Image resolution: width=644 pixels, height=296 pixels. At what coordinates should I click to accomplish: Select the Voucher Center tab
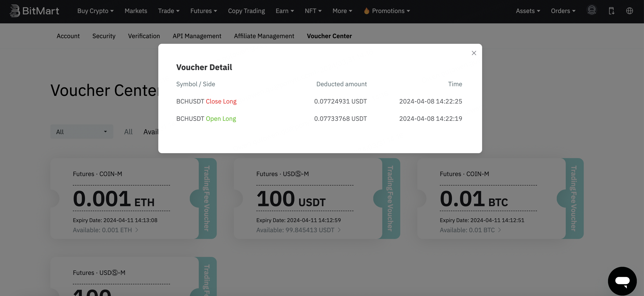tap(329, 36)
